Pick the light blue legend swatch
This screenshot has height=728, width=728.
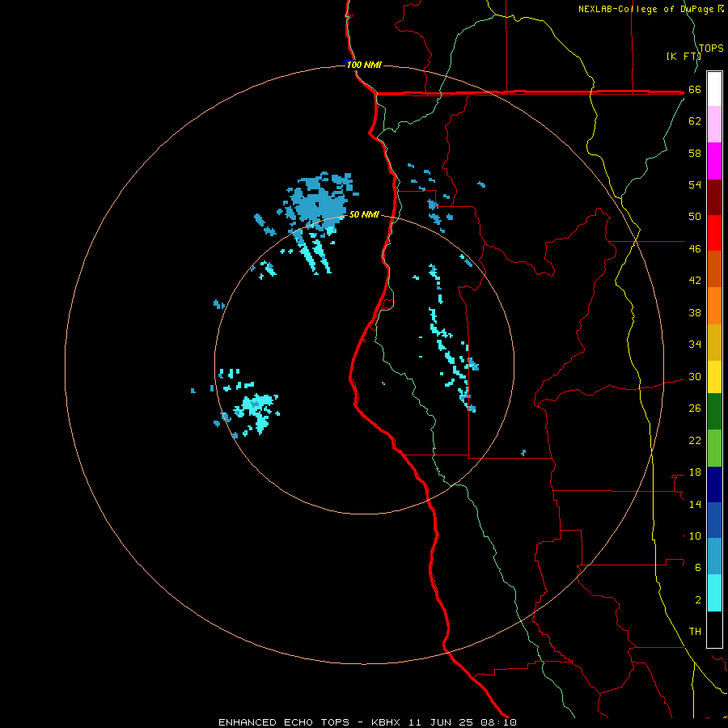(714, 557)
